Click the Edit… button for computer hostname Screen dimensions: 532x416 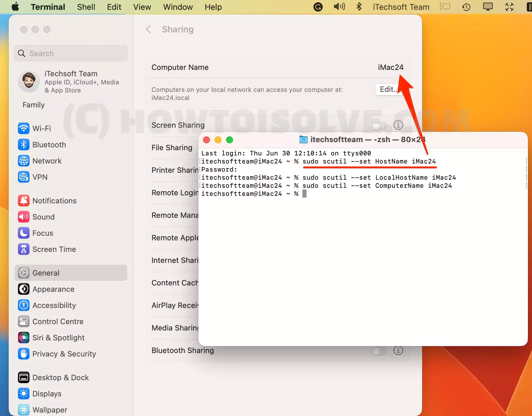click(389, 89)
